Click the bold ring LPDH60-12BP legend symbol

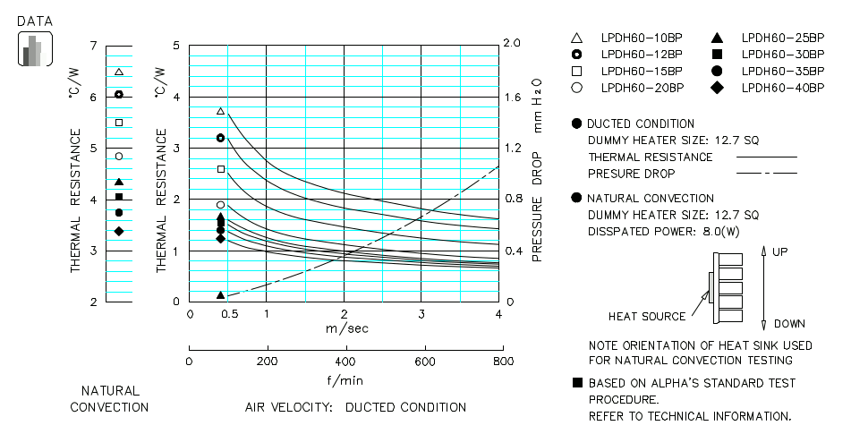click(577, 55)
